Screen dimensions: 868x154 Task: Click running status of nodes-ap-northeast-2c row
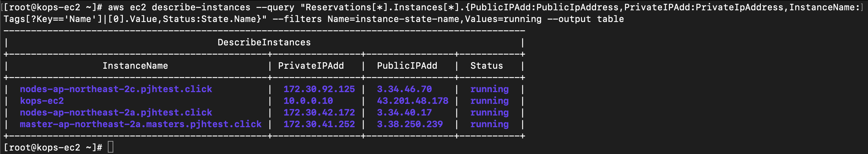click(x=489, y=89)
